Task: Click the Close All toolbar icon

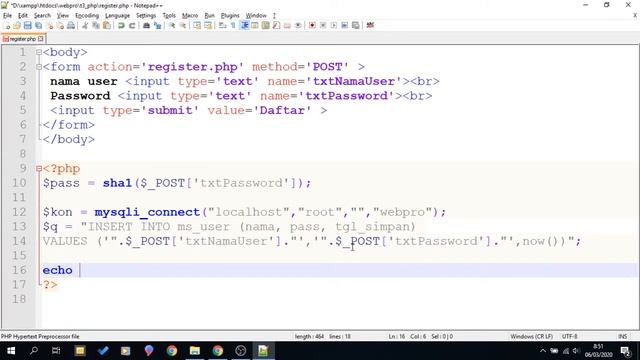Action: [x=60, y=26]
